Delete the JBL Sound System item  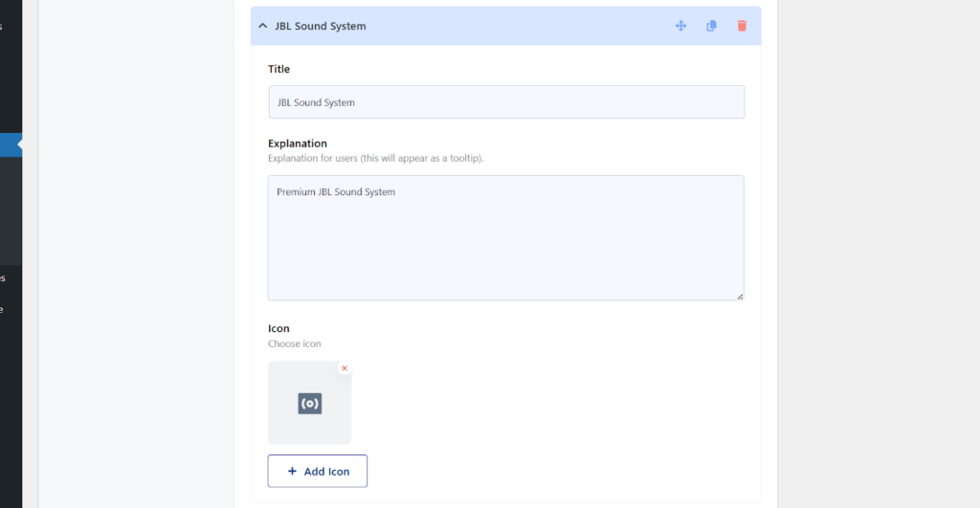coord(742,26)
